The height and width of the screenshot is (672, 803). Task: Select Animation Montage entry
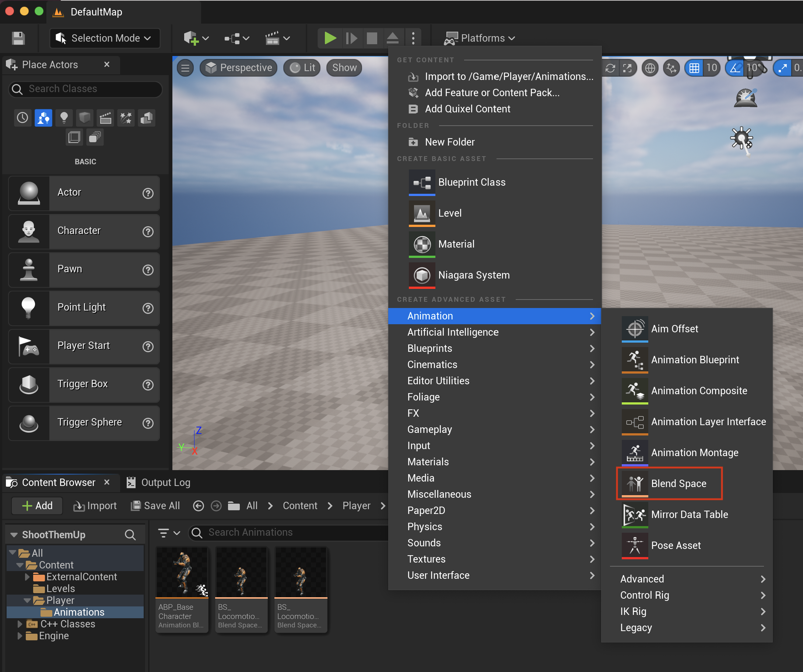(x=687, y=453)
